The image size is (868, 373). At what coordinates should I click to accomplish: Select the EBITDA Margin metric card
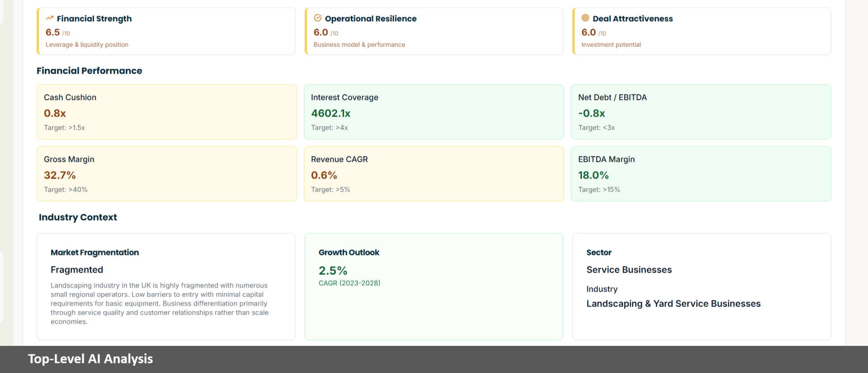[x=701, y=174]
